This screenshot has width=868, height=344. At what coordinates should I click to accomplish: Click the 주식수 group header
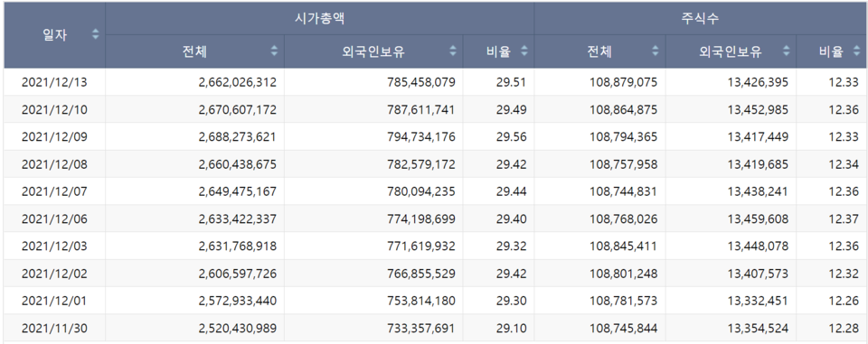[700, 18]
